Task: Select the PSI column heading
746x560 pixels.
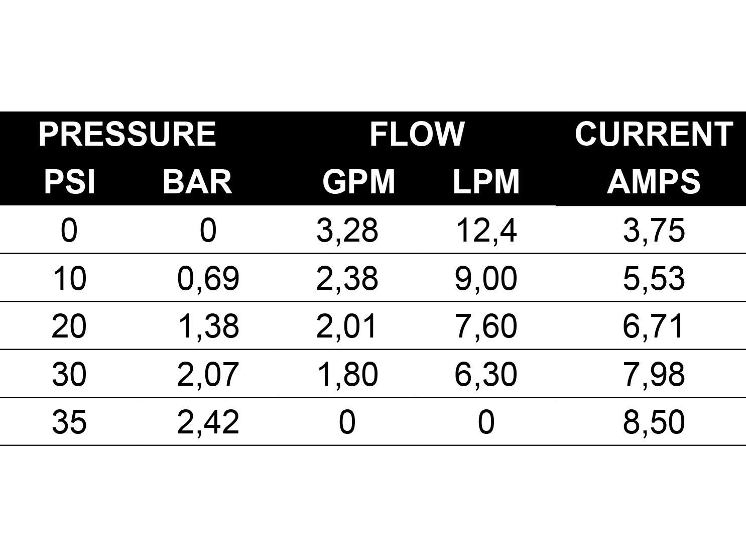Action: coord(69,181)
